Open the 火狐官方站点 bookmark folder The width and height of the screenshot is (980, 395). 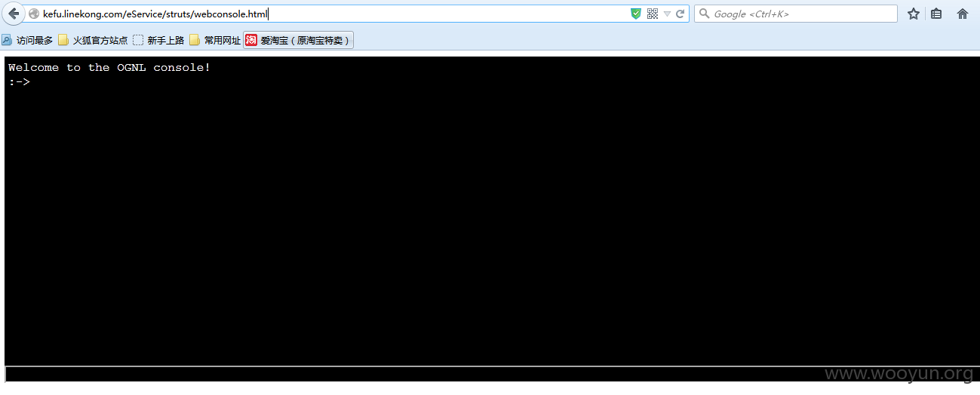tap(94, 41)
